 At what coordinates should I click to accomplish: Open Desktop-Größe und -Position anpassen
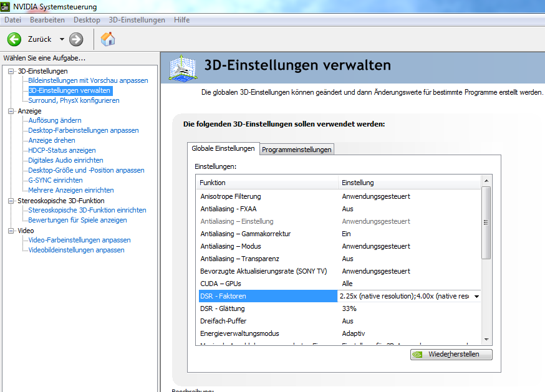tap(86, 170)
